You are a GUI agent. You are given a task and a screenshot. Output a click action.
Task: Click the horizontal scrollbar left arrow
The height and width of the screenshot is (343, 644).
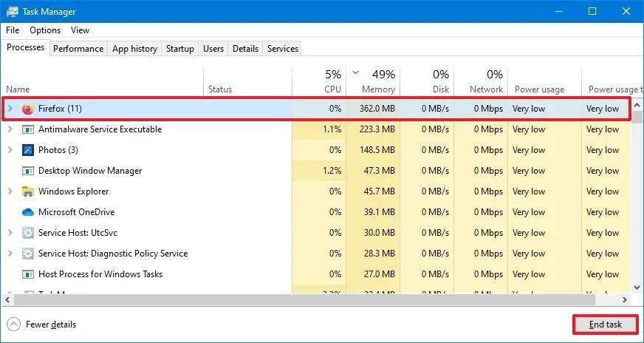pos(7,300)
